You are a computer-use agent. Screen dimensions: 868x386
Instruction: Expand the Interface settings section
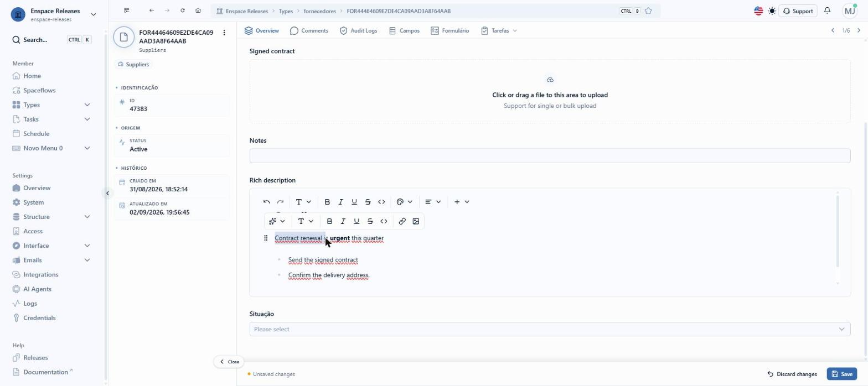pos(87,246)
